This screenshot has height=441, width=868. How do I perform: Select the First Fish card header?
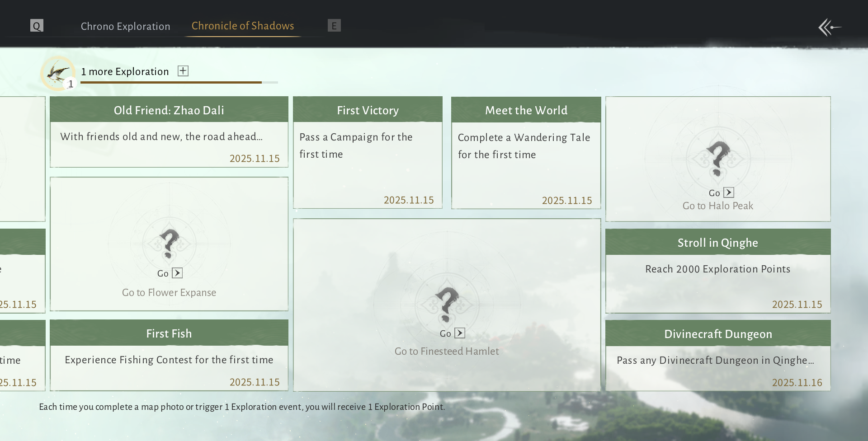[x=169, y=333]
